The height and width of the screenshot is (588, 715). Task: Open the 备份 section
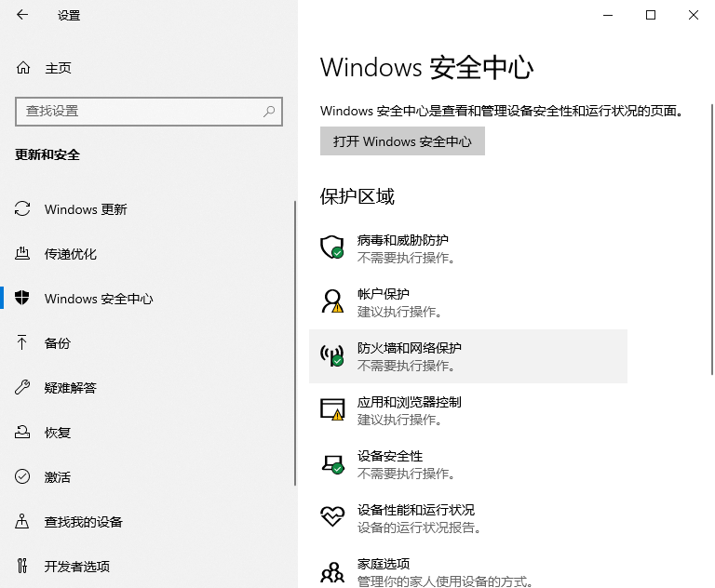pos(148,342)
